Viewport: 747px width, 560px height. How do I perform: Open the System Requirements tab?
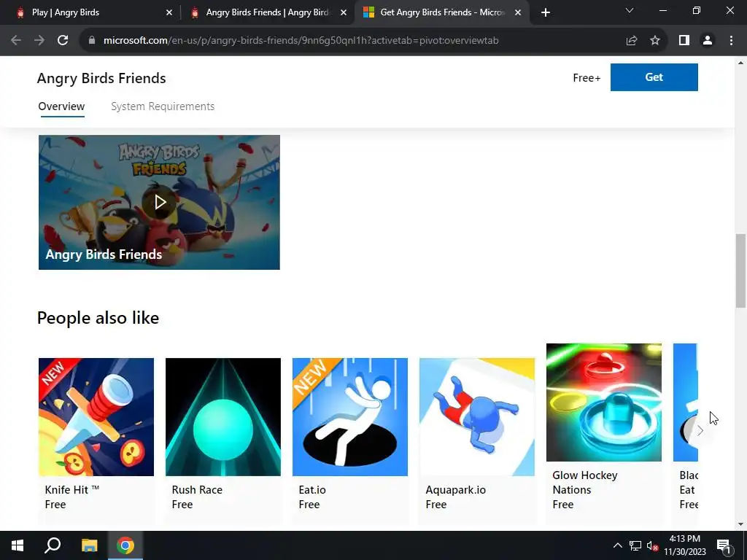coord(163,106)
